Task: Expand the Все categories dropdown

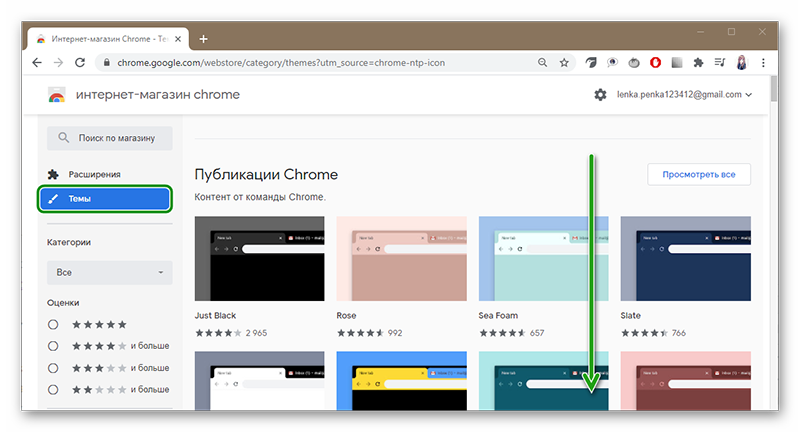Action: click(x=110, y=272)
